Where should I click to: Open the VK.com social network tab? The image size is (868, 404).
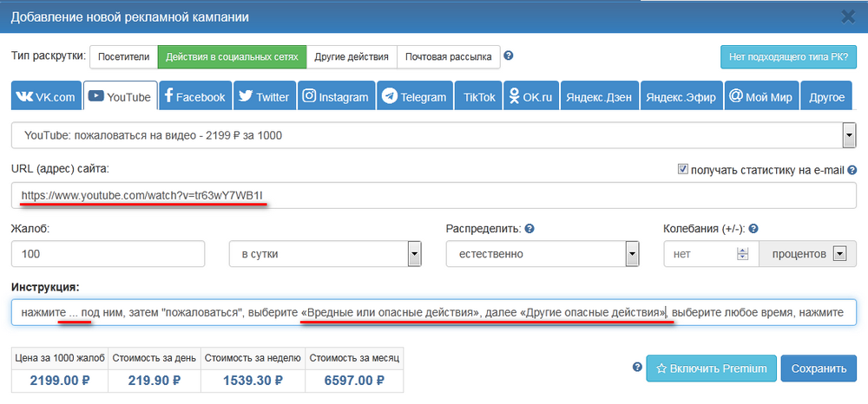tap(46, 97)
